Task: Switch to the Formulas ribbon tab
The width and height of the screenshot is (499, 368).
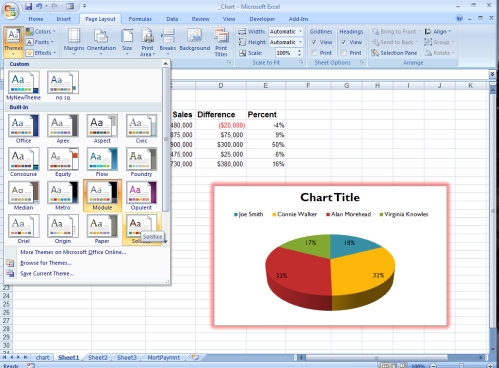Action: pyautogui.click(x=140, y=19)
